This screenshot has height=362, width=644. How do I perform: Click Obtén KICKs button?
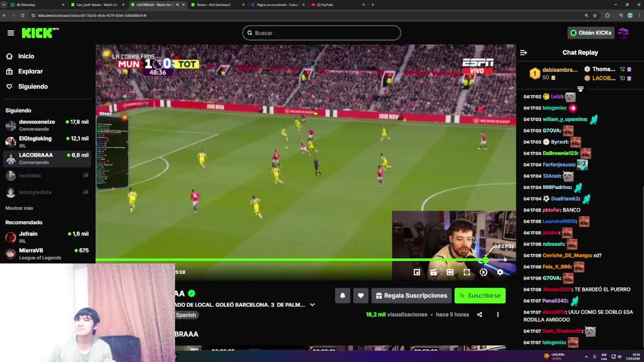591,33
